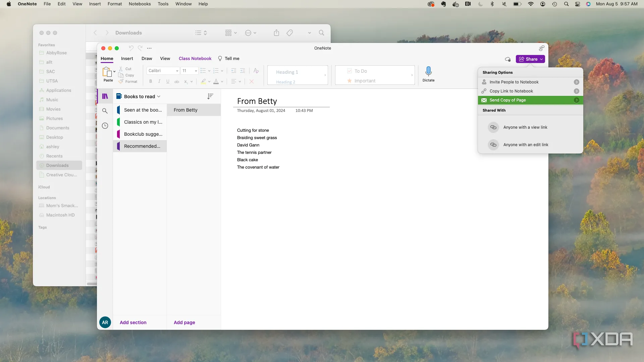Click the Wi-Fi icon in menu bar
Image resolution: width=644 pixels, height=362 pixels.
(x=531, y=4)
